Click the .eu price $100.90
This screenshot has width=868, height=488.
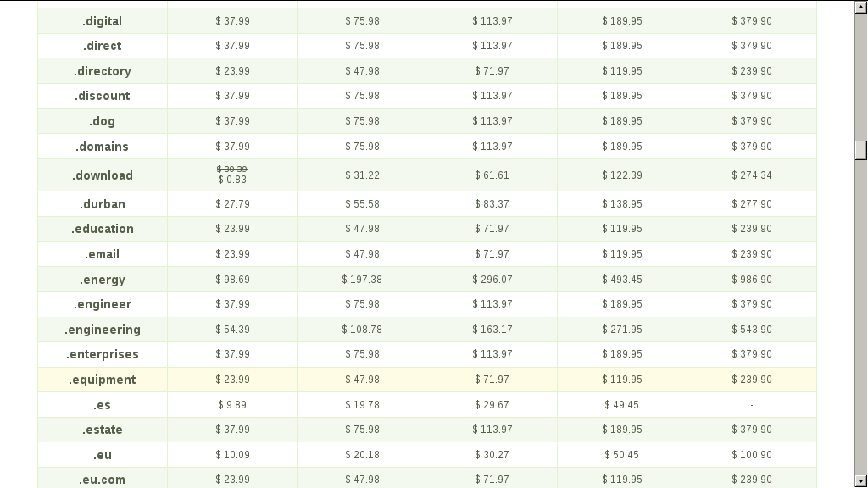click(x=752, y=455)
